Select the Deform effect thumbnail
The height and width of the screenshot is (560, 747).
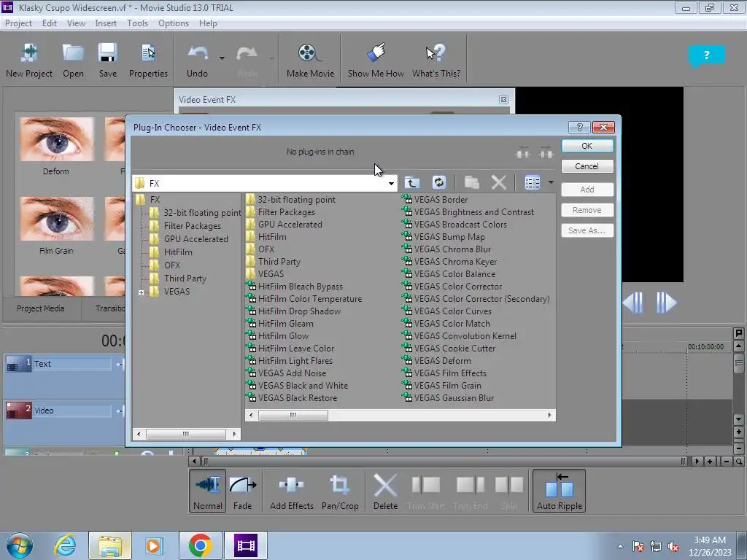tap(57, 139)
